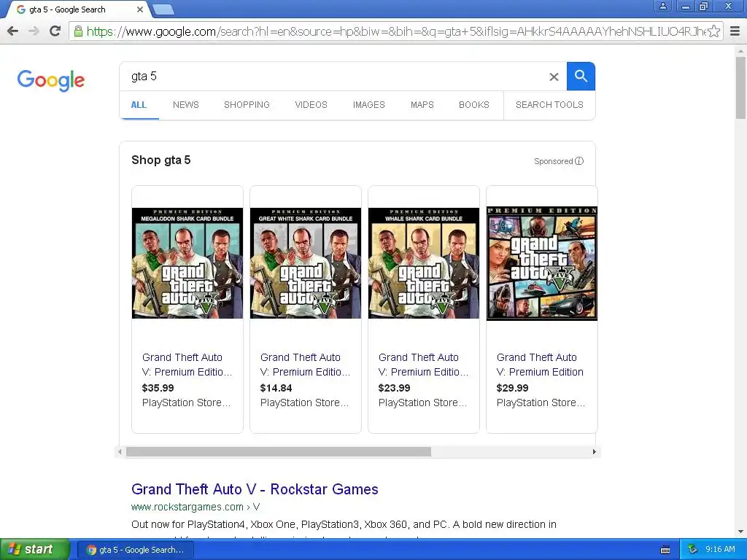Click the $23.99 price text
Viewport: 747px width, 560px height.
click(394, 388)
